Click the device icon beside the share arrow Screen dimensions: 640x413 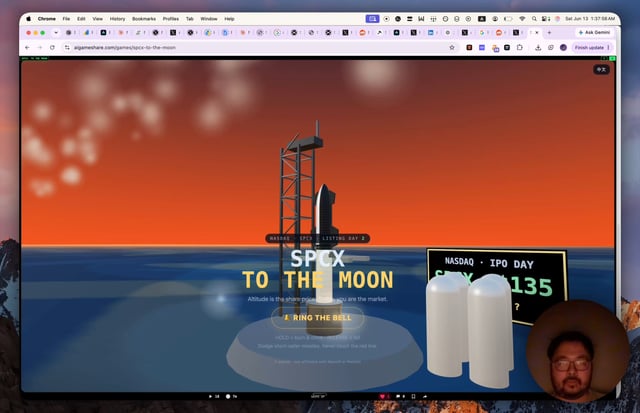(x=413, y=396)
